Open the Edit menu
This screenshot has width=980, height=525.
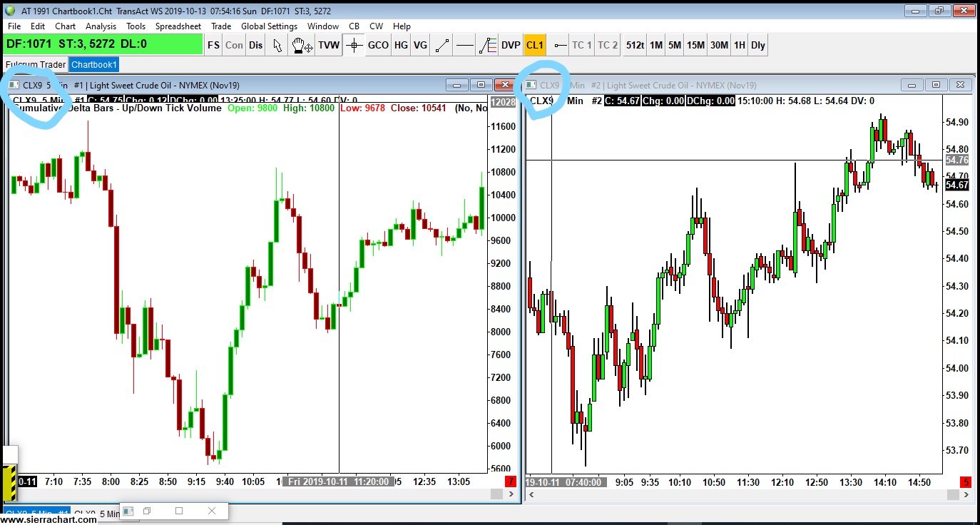[x=38, y=26]
